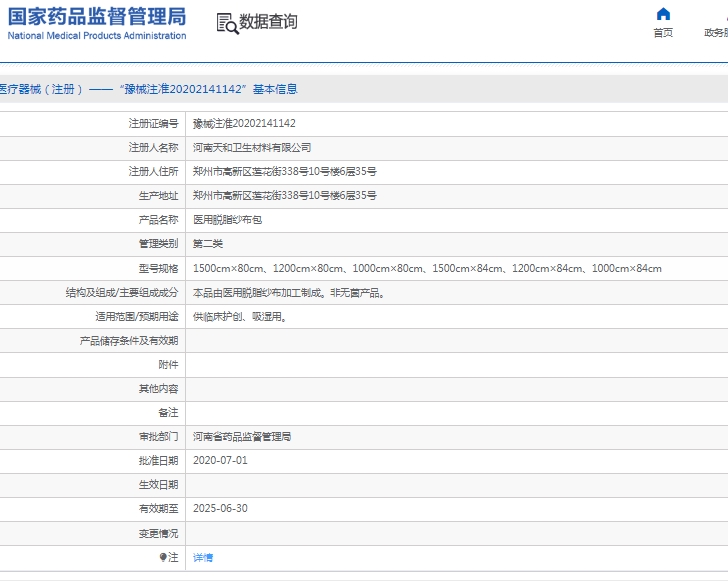Click registrant name 河南天和卫生材料有限公司

(252, 147)
